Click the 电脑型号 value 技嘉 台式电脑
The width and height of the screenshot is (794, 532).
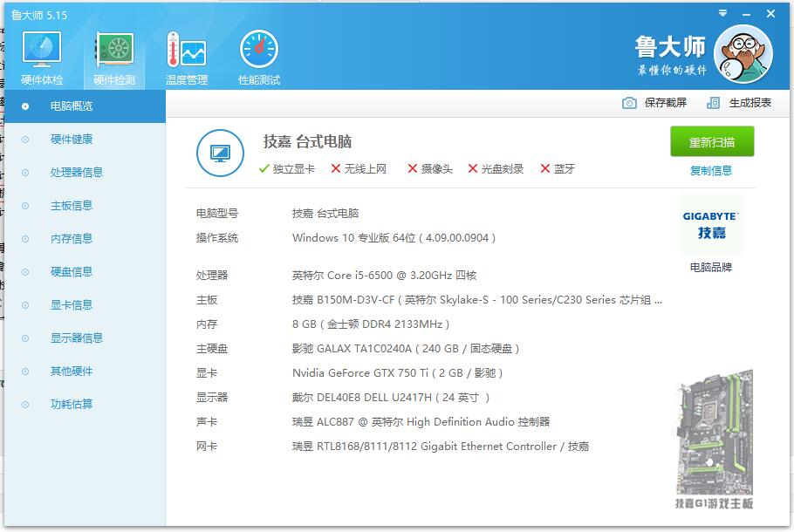325,214
